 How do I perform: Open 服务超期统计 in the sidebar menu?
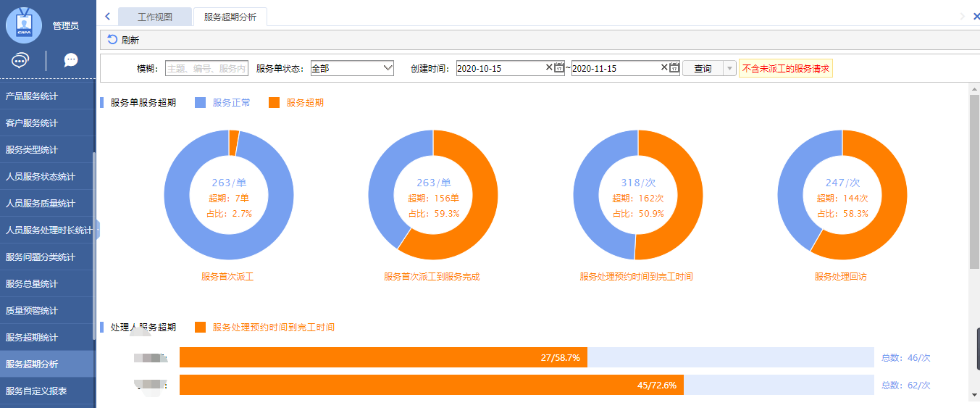(32, 338)
